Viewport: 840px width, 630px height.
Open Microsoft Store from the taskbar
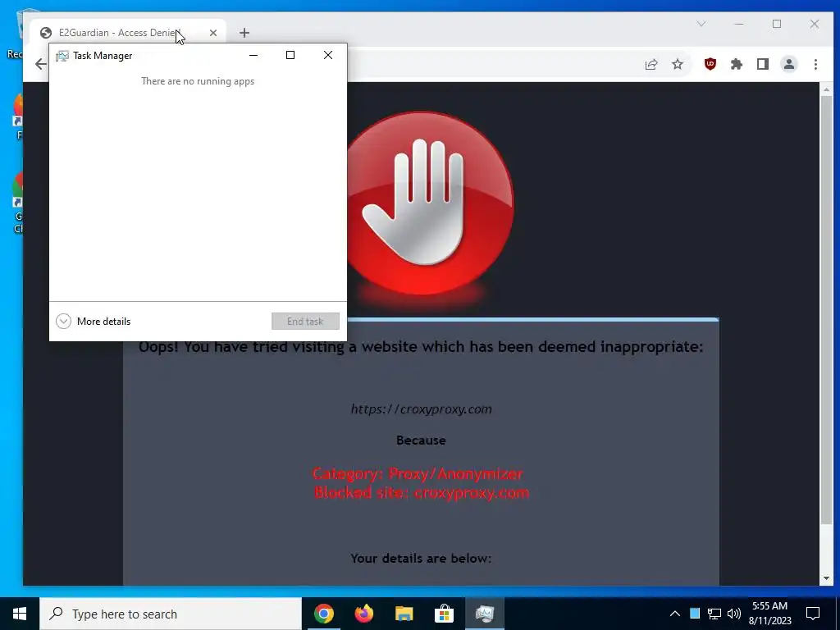[x=444, y=614]
